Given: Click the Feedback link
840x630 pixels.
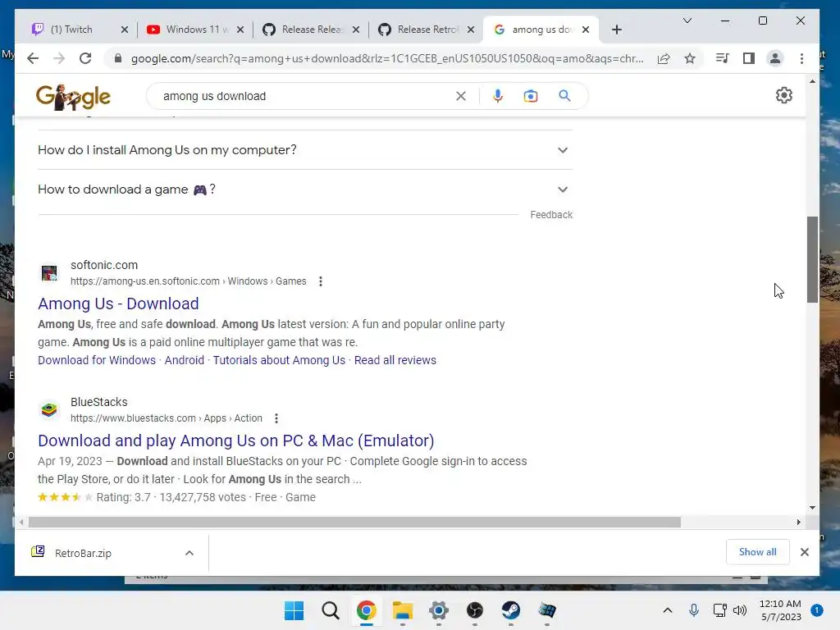Looking at the screenshot, I should (x=551, y=215).
